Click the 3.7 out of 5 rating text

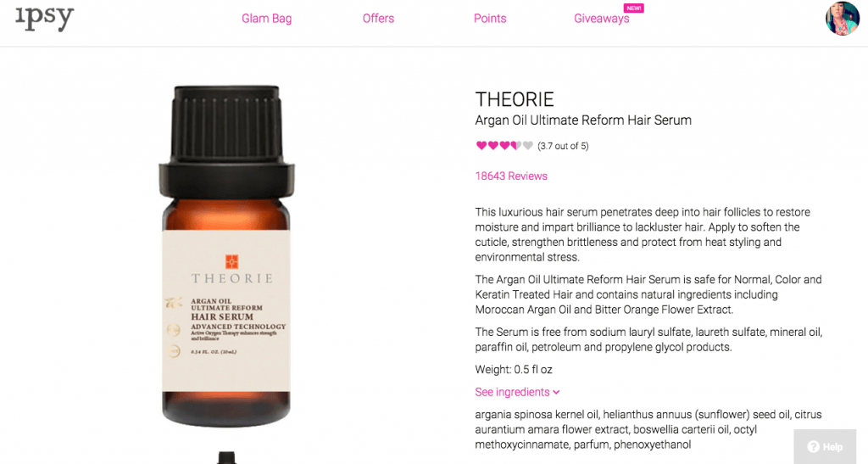coord(563,146)
